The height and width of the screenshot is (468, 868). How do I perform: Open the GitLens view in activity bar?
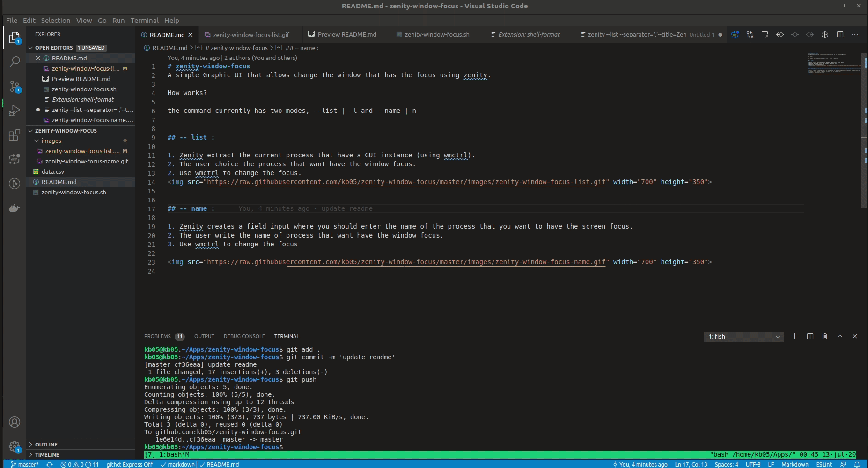tap(15, 184)
